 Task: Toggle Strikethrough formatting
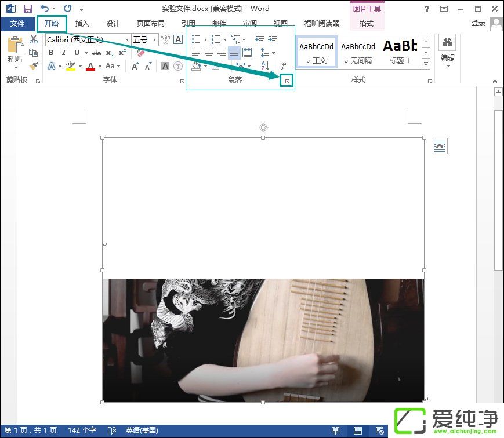point(97,53)
